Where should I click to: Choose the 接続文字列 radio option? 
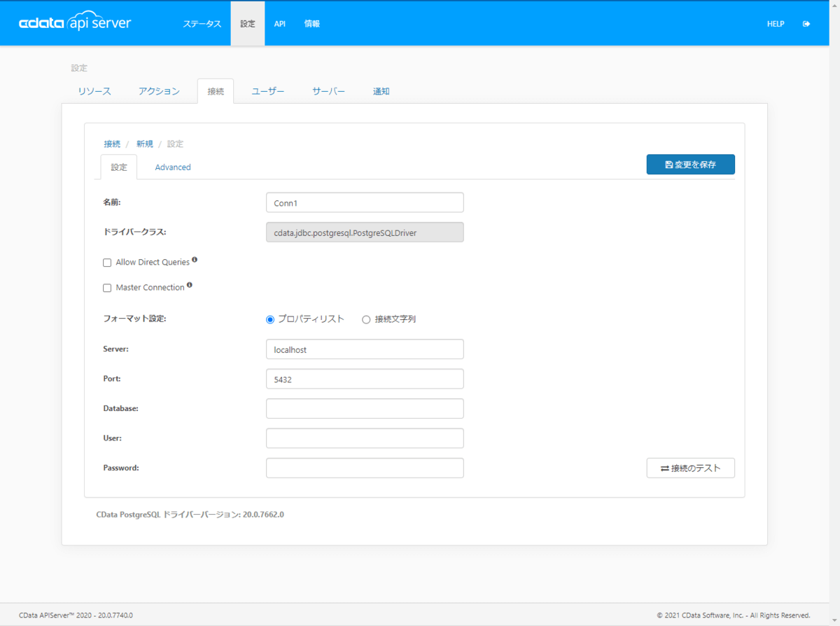coord(366,319)
